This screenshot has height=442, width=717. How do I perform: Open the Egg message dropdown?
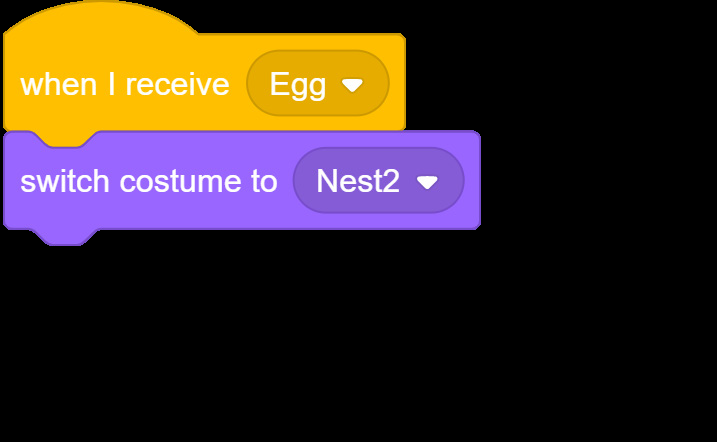pos(318,83)
